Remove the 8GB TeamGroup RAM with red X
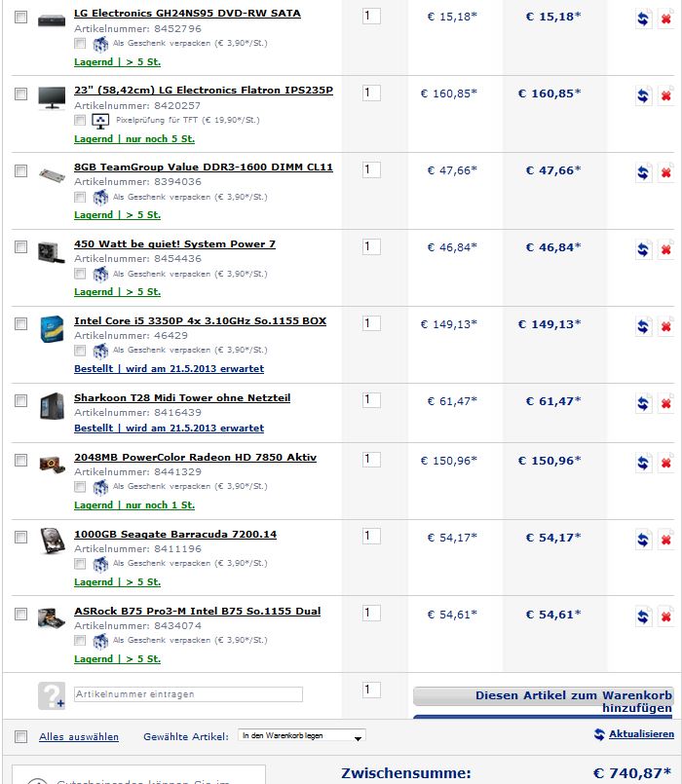The height and width of the screenshot is (784, 682). [x=666, y=172]
